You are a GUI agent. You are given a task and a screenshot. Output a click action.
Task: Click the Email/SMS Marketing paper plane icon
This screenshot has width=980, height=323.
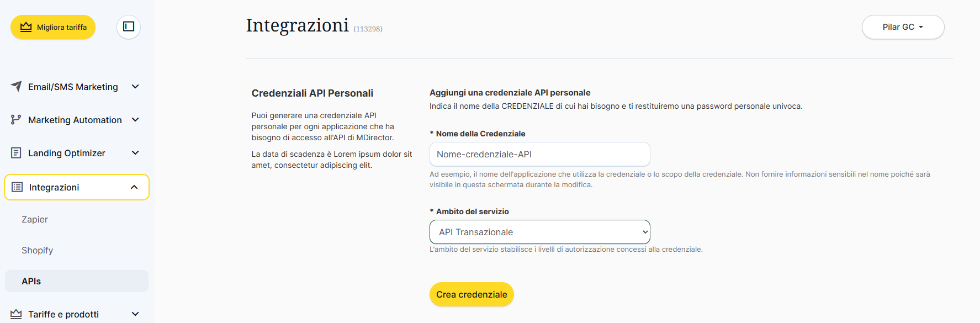tap(17, 87)
